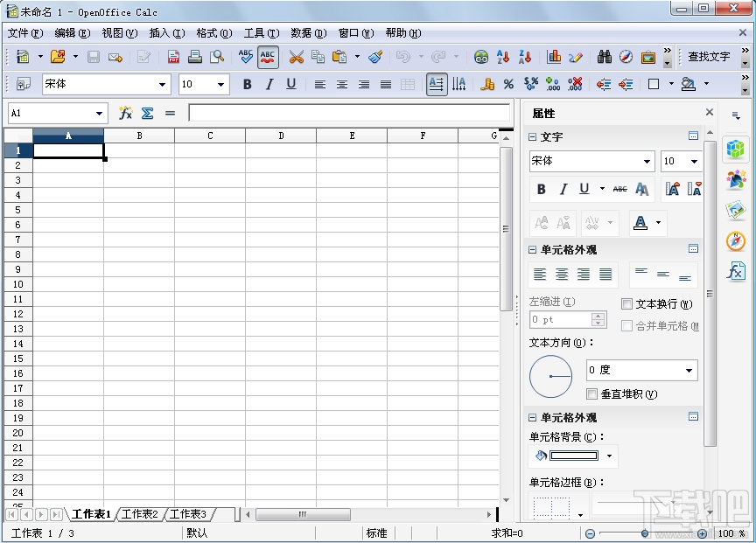Open the text rotation degree dropdown
Screen dimensions: 756x543
[641, 370]
